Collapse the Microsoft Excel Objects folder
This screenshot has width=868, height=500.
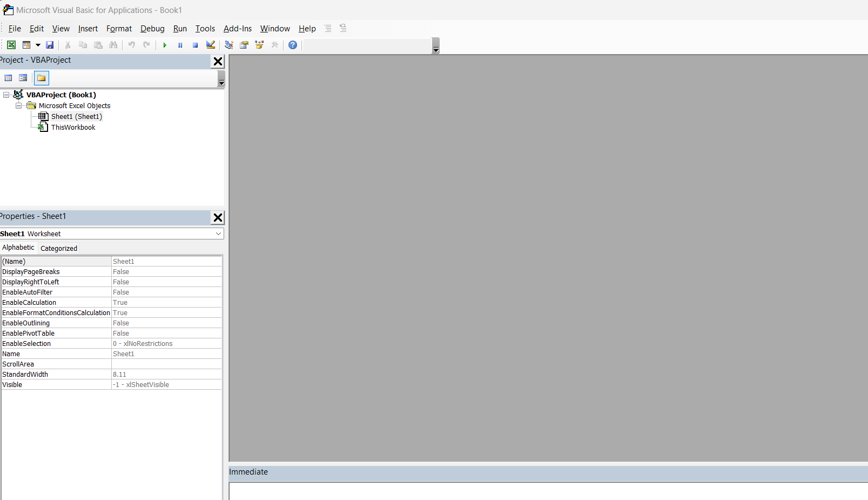point(19,105)
